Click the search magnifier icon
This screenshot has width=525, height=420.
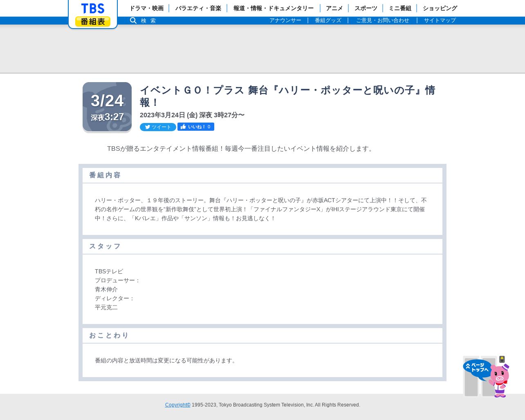(133, 20)
